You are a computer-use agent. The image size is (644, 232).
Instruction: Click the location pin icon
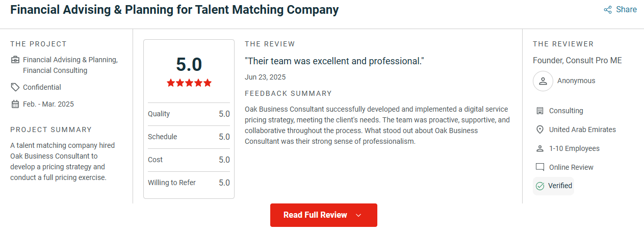pos(540,130)
